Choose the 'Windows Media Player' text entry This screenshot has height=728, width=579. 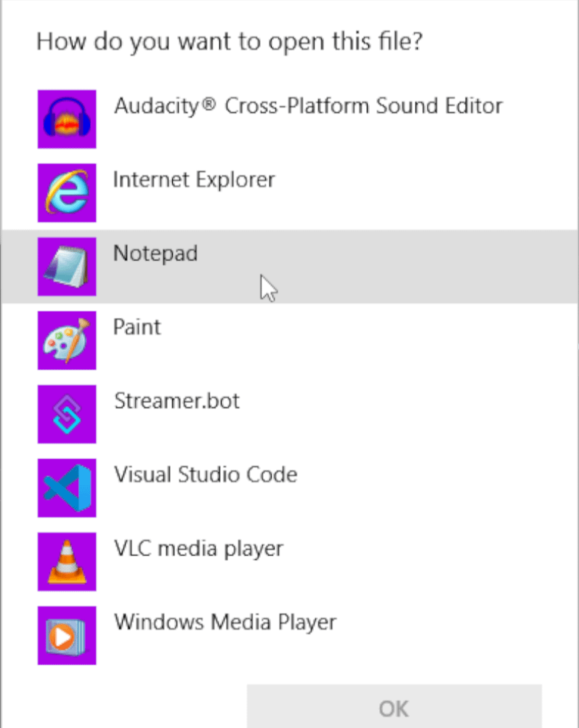point(225,623)
